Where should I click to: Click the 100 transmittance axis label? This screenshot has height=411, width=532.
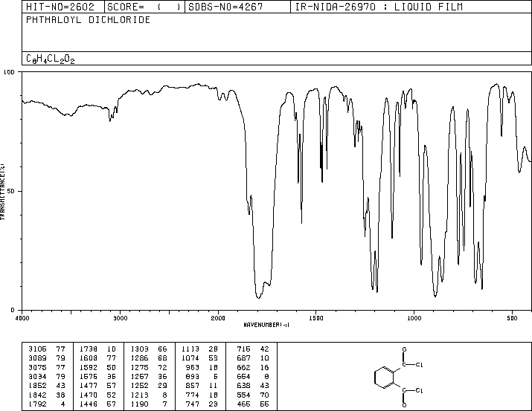coord(9,72)
